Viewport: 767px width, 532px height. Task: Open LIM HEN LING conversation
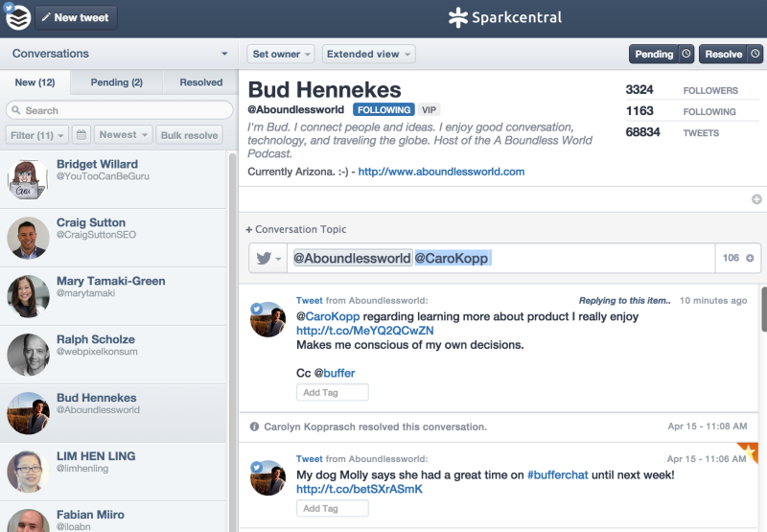point(113,472)
